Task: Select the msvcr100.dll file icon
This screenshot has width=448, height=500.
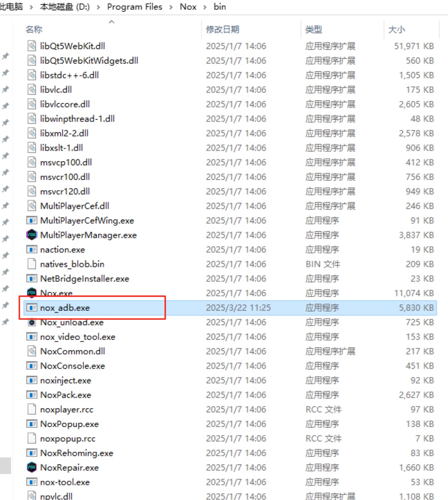Action: pyautogui.click(x=32, y=177)
